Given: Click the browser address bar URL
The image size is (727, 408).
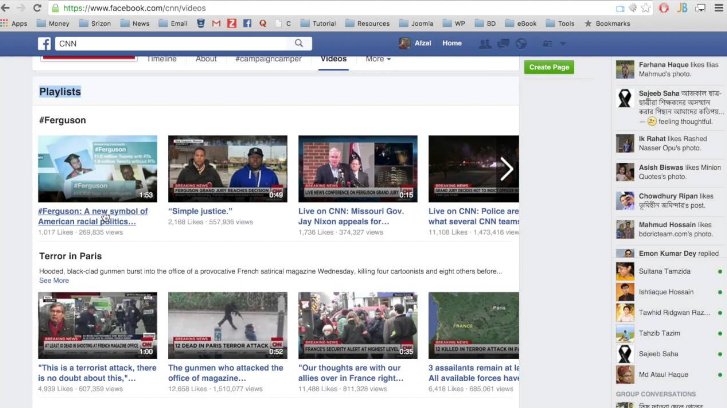Looking at the screenshot, I should [x=134, y=8].
